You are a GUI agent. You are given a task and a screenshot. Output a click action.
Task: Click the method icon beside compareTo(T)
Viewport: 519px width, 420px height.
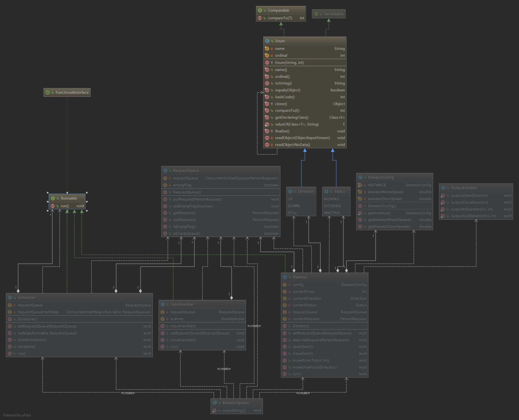[260, 18]
